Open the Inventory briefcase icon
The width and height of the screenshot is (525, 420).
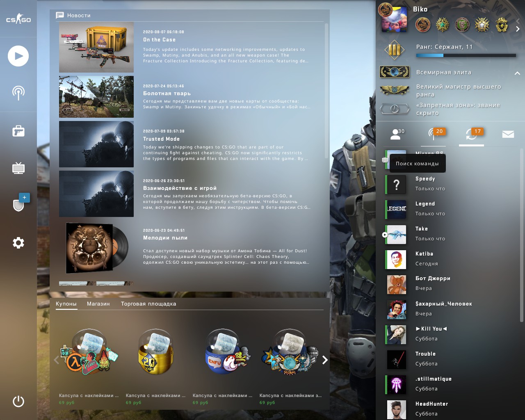(x=18, y=131)
